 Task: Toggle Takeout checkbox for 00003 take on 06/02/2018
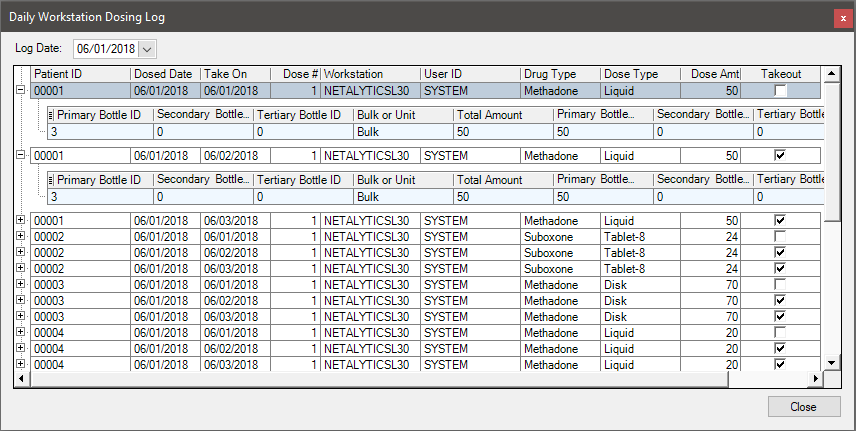781,300
